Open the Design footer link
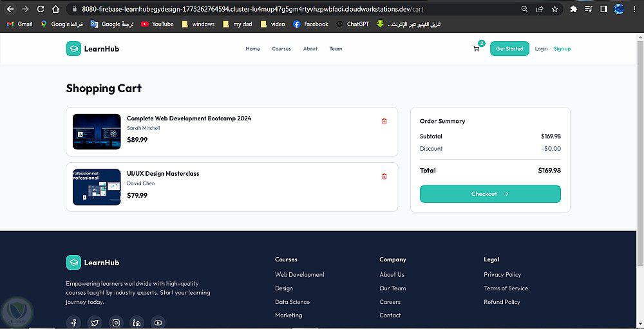Image resolution: width=644 pixels, height=329 pixels. [284, 288]
